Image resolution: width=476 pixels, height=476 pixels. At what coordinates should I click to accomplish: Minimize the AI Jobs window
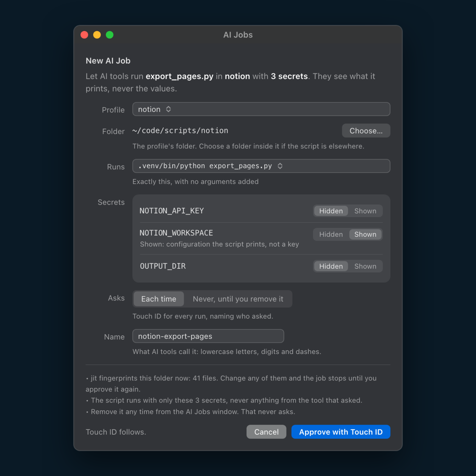pyautogui.click(x=97, y=35)
